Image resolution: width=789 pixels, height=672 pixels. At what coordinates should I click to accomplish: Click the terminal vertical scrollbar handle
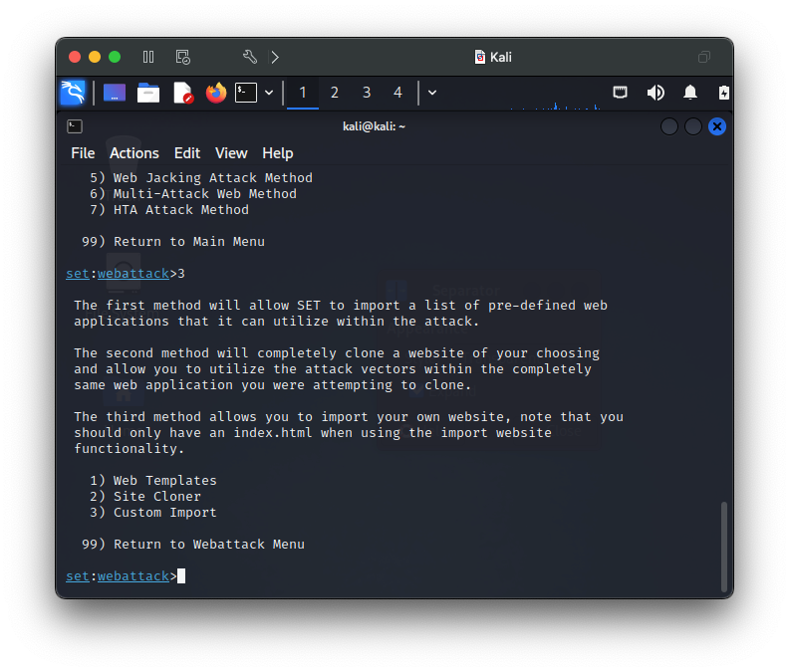(723, 547)
